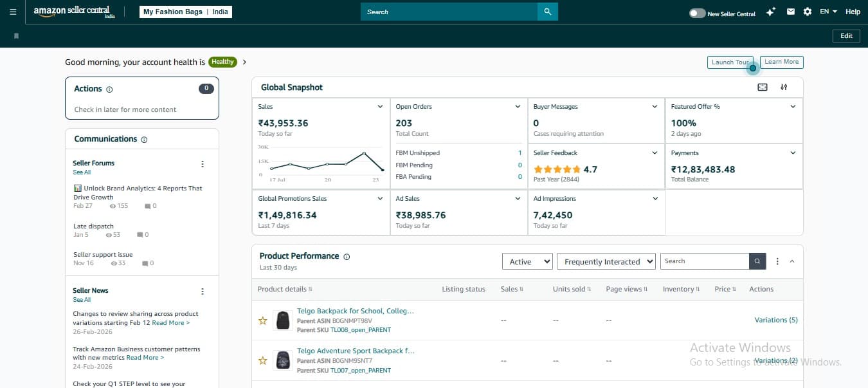Viewport: 868px width, 388px height.
Task: Favorite the Telgo Backpack for School star
Action: (x=262, y=320)
